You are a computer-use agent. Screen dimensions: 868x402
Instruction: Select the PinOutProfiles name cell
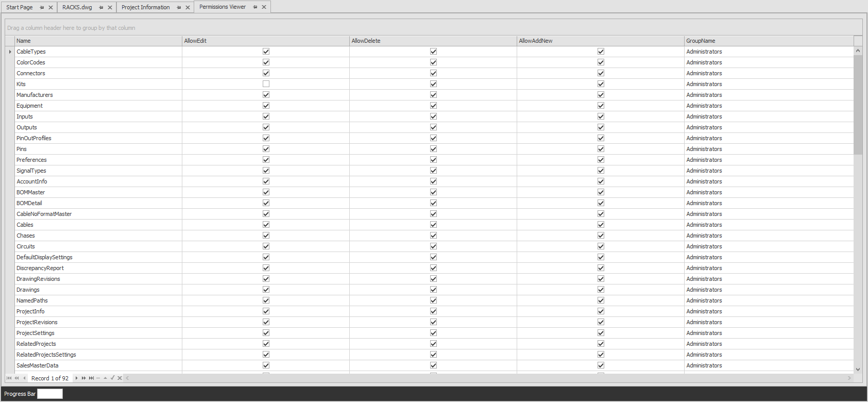(98, 138)
